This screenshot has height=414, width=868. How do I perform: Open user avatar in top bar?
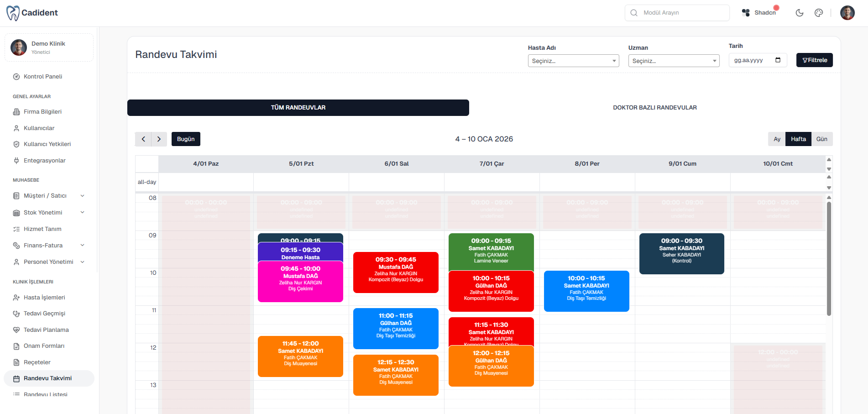pyautogui.click(x=847, y=13)
